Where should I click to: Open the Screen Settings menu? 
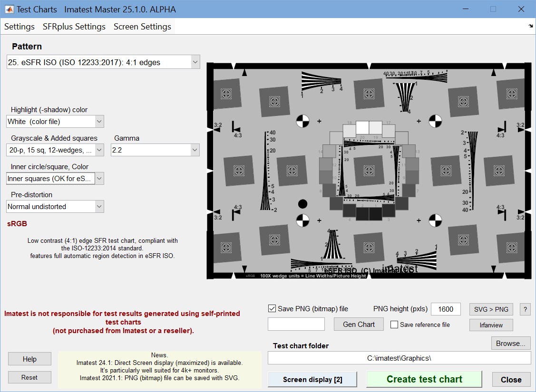142,27
